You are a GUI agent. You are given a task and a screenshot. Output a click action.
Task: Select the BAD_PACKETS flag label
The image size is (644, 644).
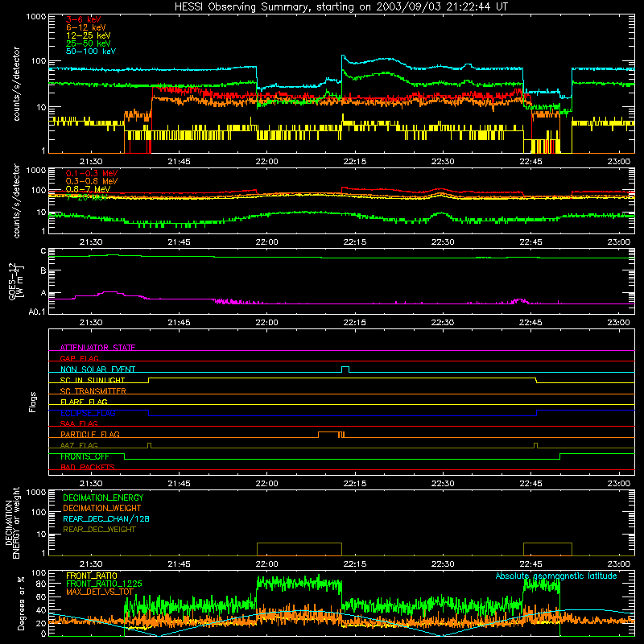(88, 467)
